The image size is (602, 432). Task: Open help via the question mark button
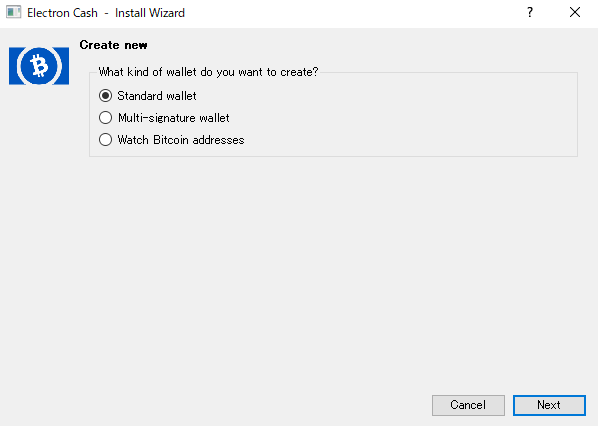tap(529, 12)
